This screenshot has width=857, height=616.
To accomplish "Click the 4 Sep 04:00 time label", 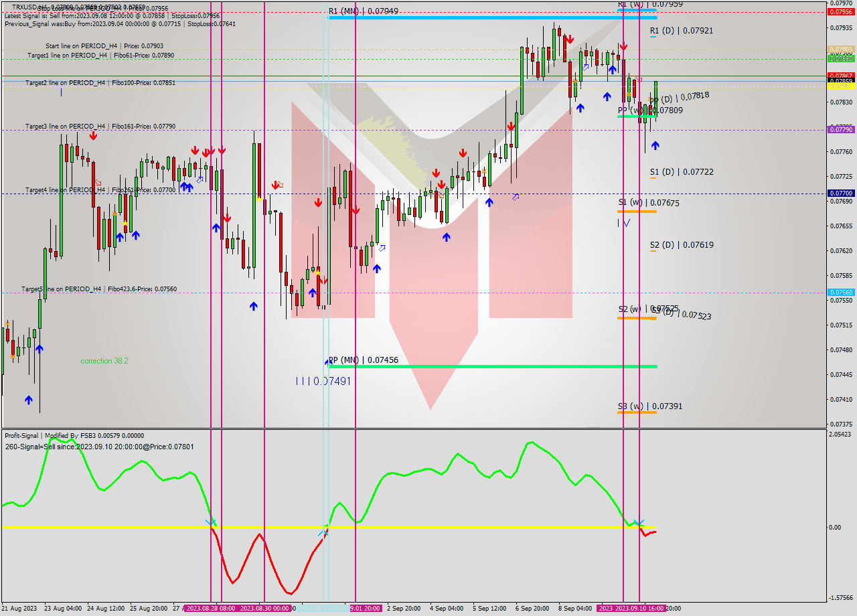I will pos(446,609).
